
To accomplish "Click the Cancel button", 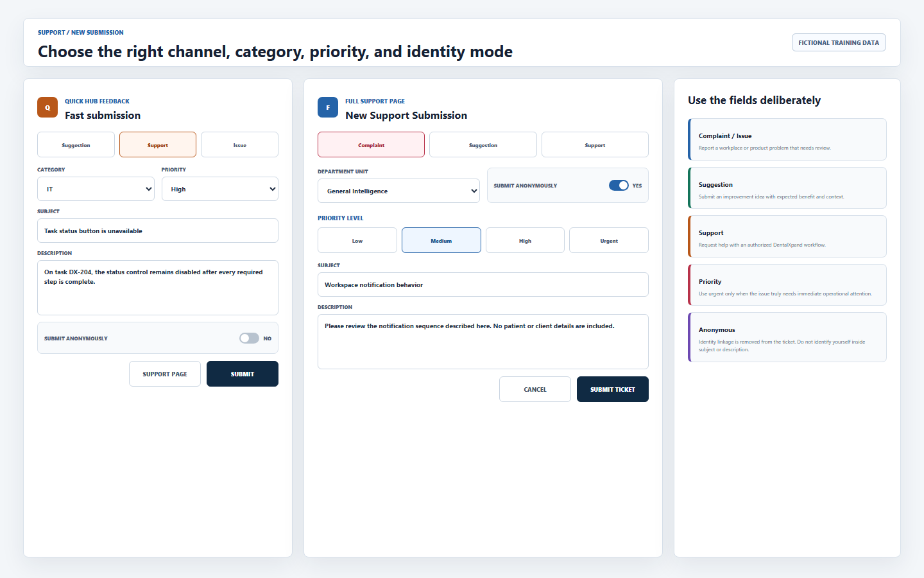I will 535,389.
